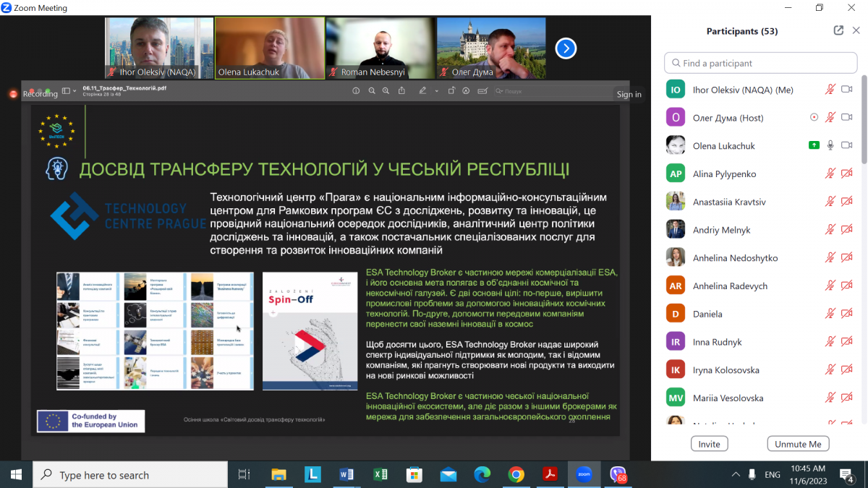Disable Olena Lukachuk's camera
Image resolution: width=868 pixels, height=488 pixels.
[847, 144]
